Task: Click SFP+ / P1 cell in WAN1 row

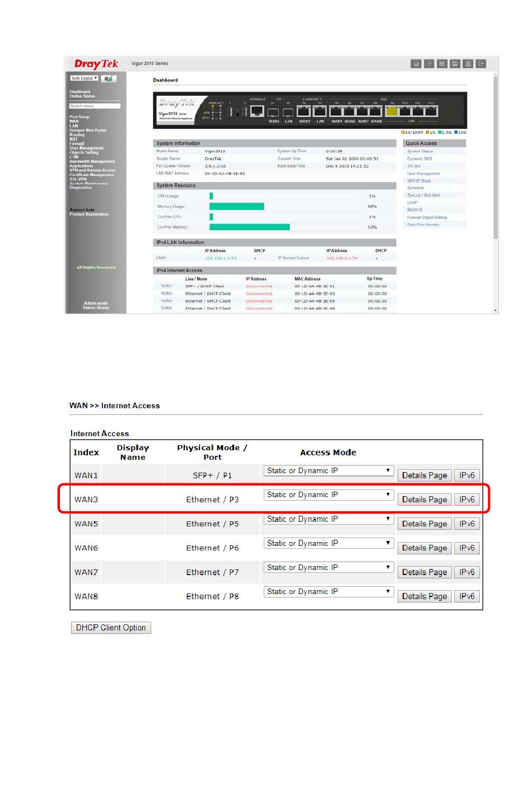Action: 212,475
